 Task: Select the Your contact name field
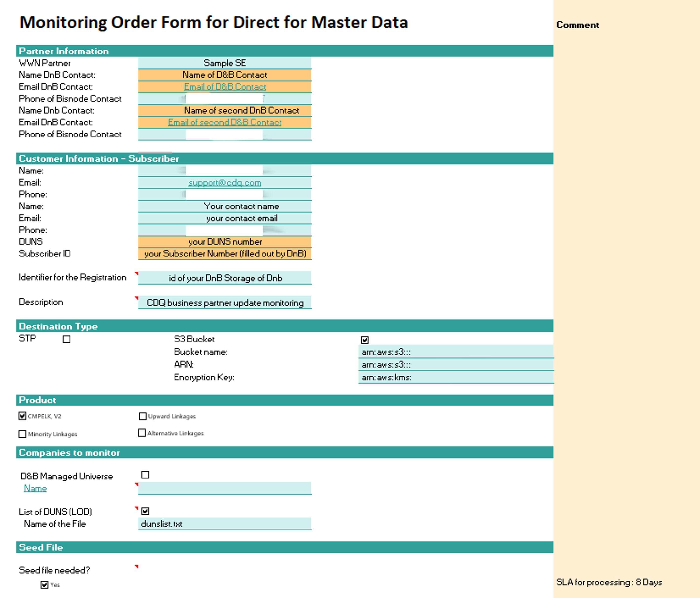pos(225,206)
